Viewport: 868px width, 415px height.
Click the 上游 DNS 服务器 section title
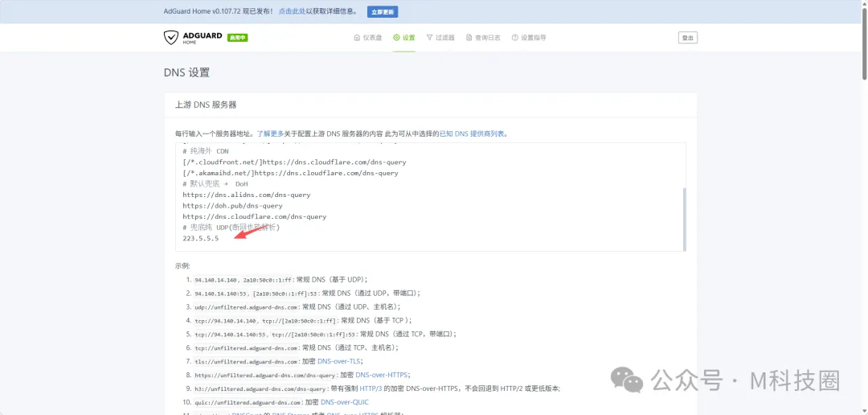click(x=206, y=105)
